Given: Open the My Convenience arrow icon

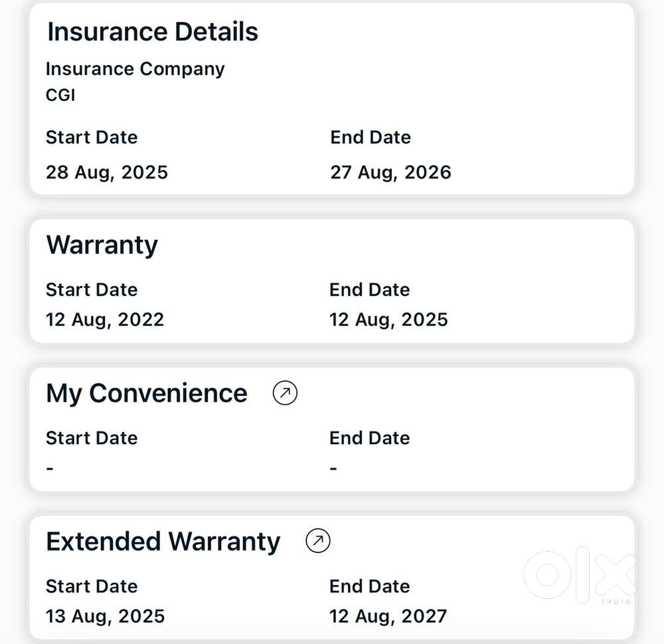Looking at the screenshot, I should pyautogui.click(x=285, y=393).
